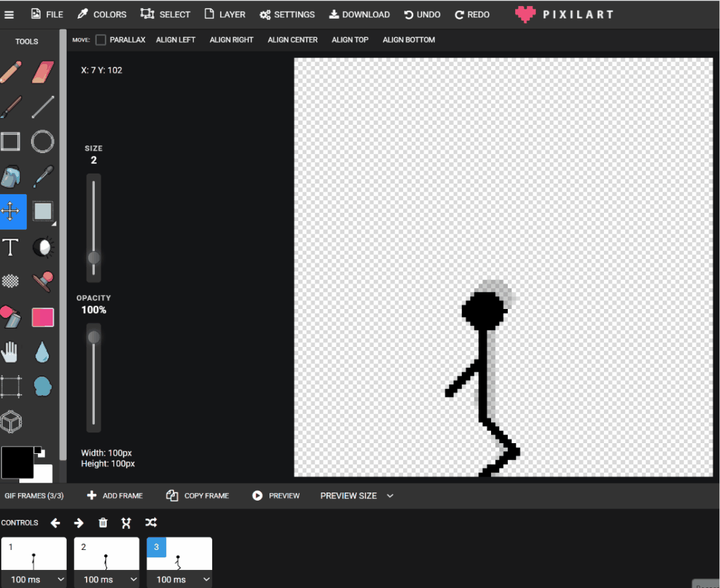Open the 3D cube tool
The image size is (720, 588).
[x=11, y=422]
